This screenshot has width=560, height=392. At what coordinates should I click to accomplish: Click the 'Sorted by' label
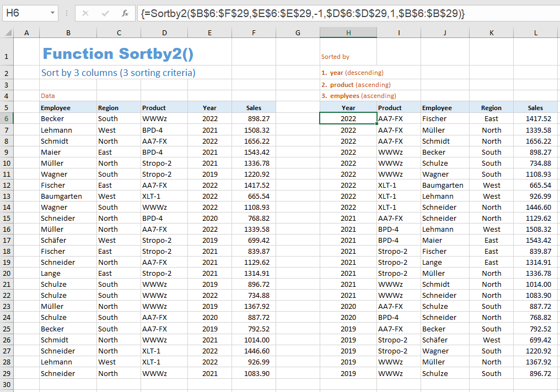[x=335, y=56]
